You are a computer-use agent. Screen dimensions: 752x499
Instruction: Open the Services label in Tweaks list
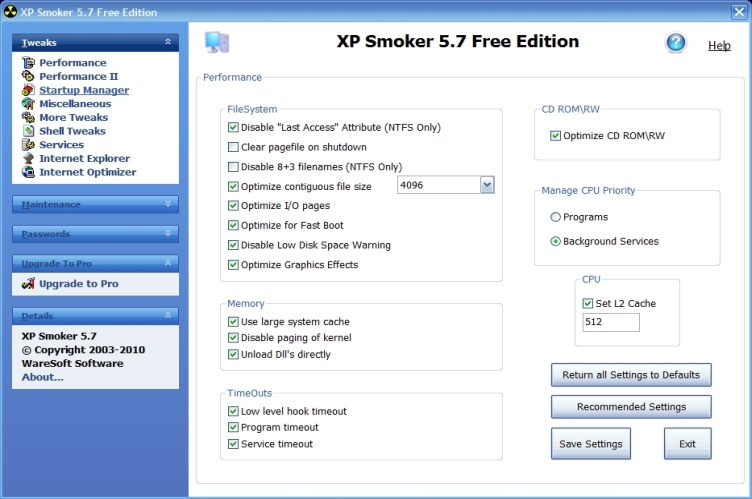click(x=61, y=144)
